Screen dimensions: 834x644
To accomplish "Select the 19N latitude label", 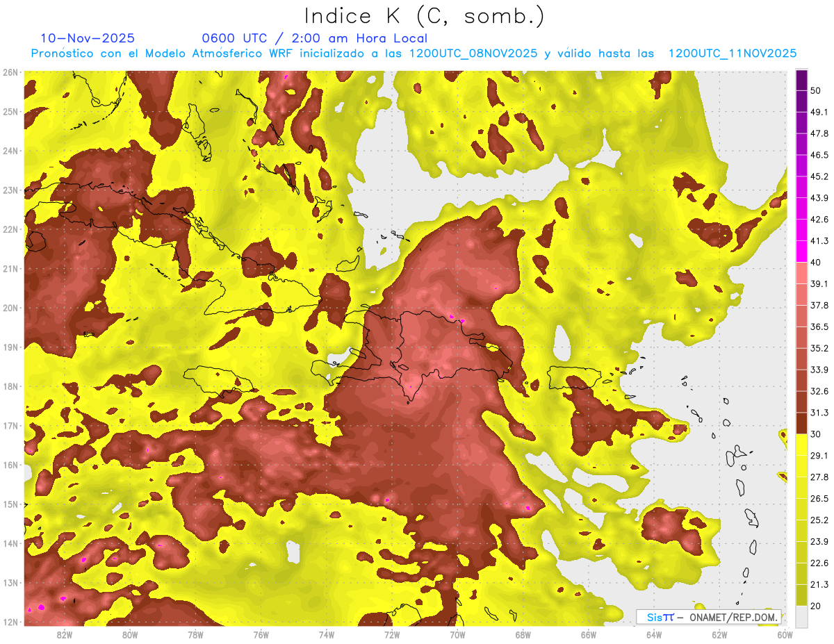I will pyautogui.click(x=10, y=347).
